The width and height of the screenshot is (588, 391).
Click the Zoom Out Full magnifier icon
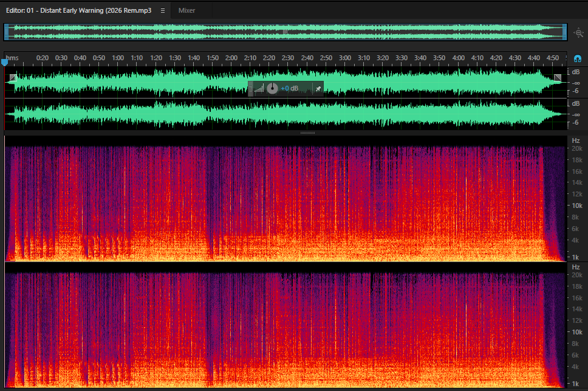(x=579, y=33)
